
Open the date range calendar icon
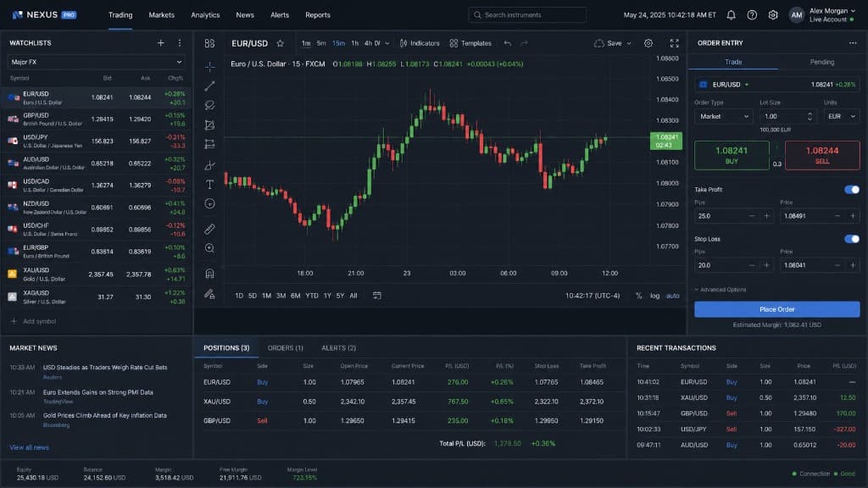coord(377,296)
